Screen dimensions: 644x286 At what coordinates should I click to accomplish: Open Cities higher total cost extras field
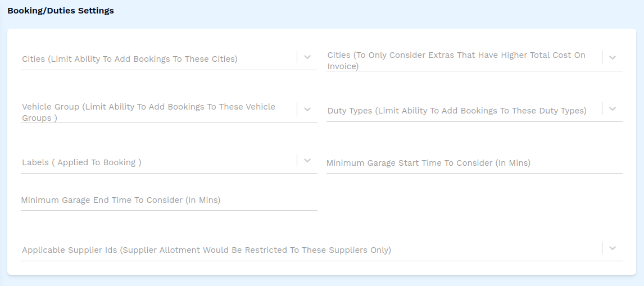click(x=461, y=61)
